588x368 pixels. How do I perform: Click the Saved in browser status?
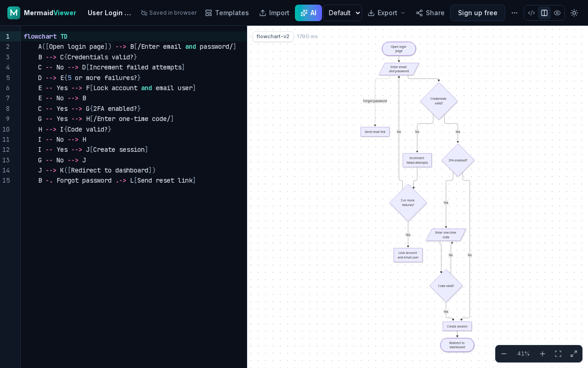[169, 13]
